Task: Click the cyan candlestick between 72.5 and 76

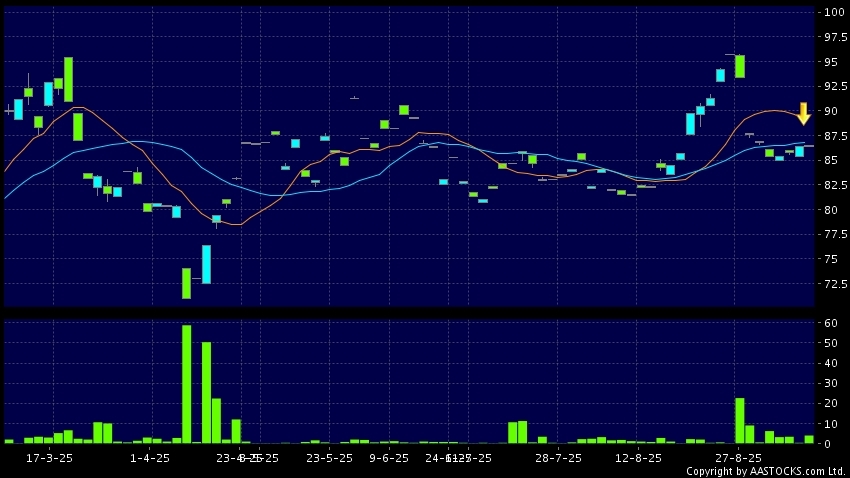Action: click(207, 264)
